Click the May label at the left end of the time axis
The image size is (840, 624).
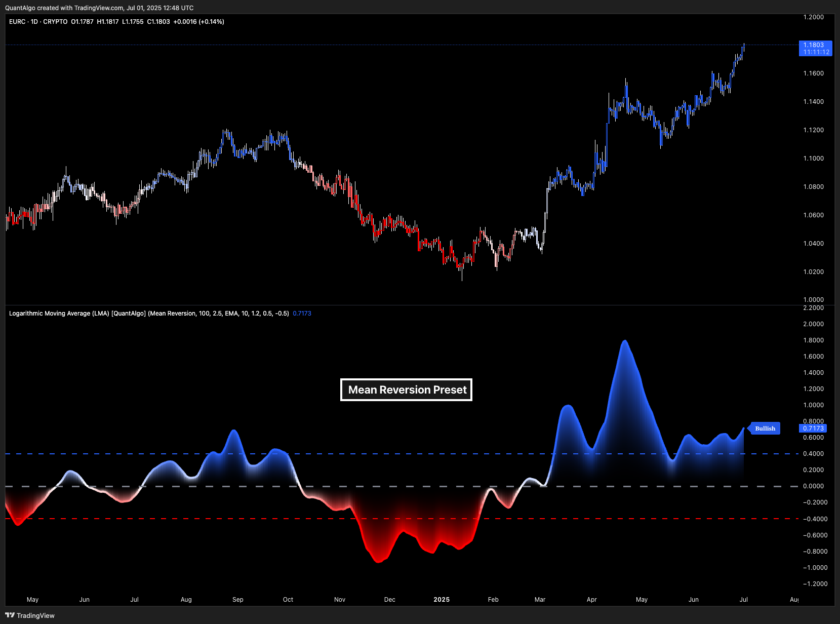32,600
